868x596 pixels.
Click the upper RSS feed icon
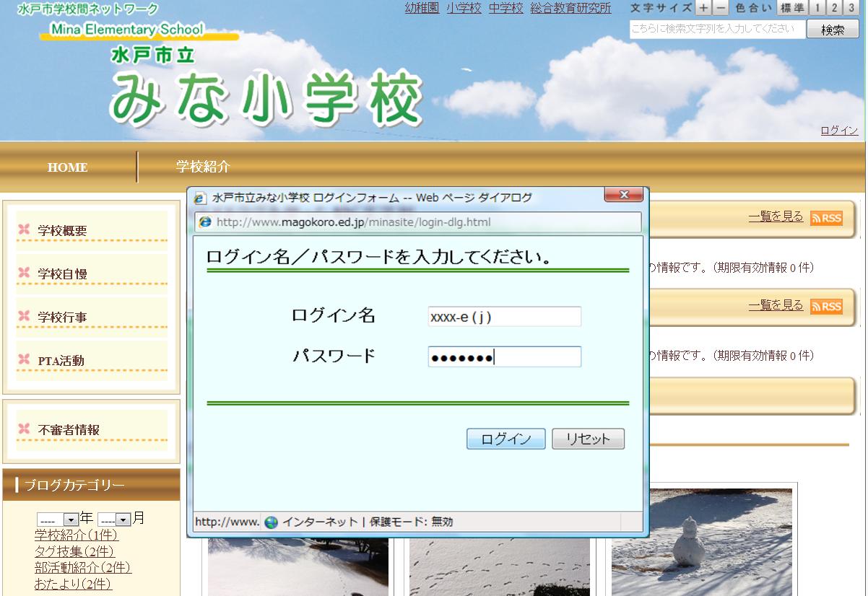pos(826,219)
